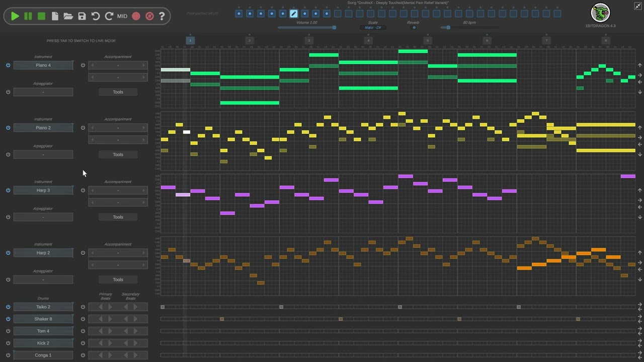This screenshot has width=644, height=362.
Task: Undo the last edit
Action: 95,16
